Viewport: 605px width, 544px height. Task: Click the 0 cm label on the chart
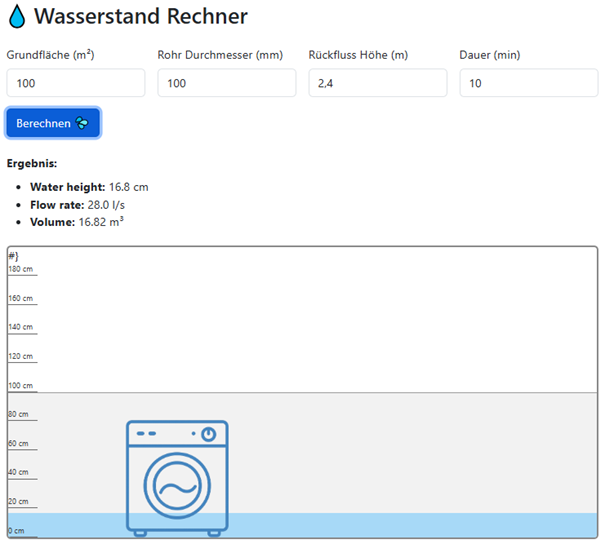point(16,530)
